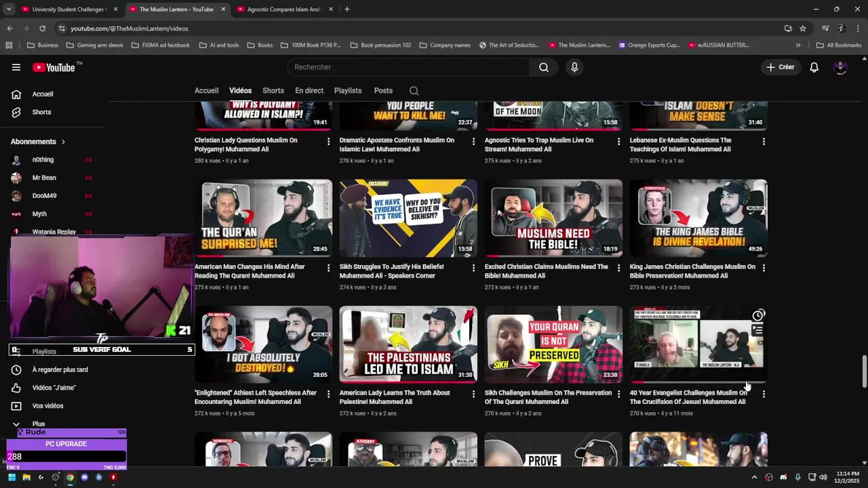The height and width of the screenshot is (488, 868).
Task: Switch to Posts tab
Action: 383,91
